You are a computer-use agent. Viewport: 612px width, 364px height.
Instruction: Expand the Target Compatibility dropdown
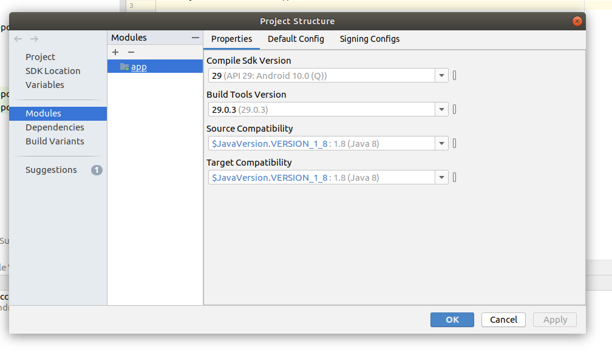coord(441,177)
